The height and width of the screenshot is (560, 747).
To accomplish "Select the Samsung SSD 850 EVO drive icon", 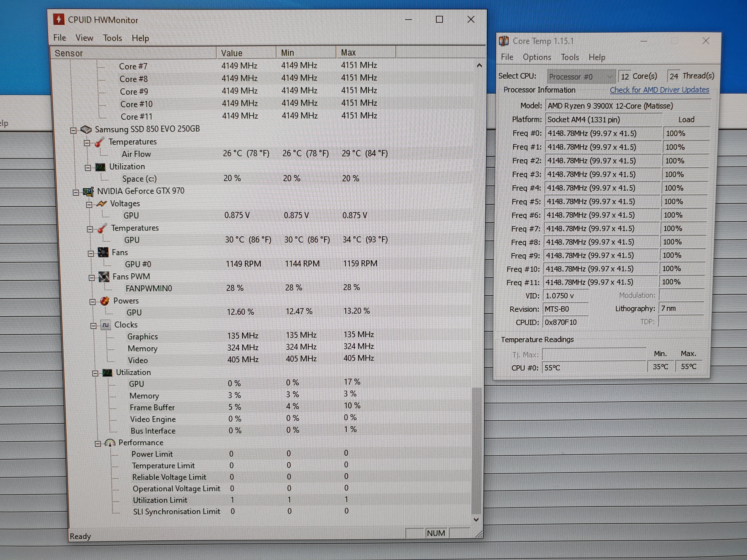I will (86, 129).
